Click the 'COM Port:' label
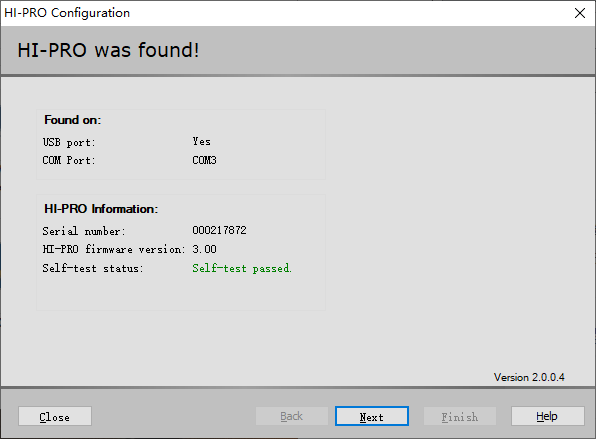 (x=68, y=160)
